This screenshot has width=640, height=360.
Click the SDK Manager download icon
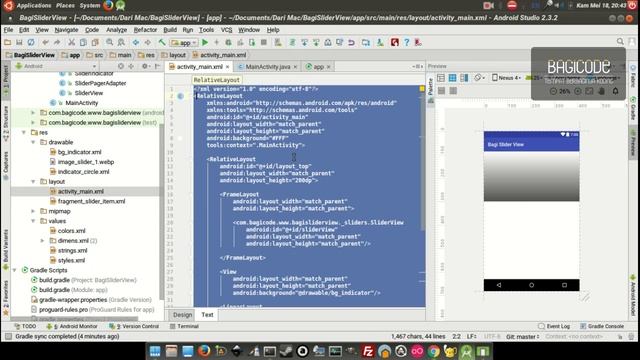coord(380,42)
